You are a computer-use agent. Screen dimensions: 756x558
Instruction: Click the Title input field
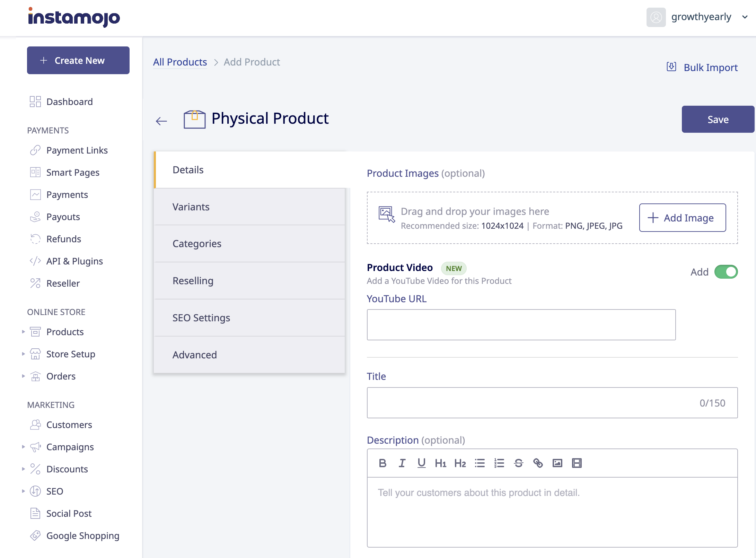coord(552,403)
